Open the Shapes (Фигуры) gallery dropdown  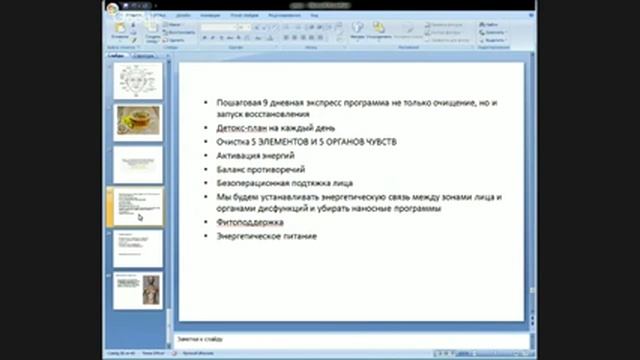(x=358, y=31)
